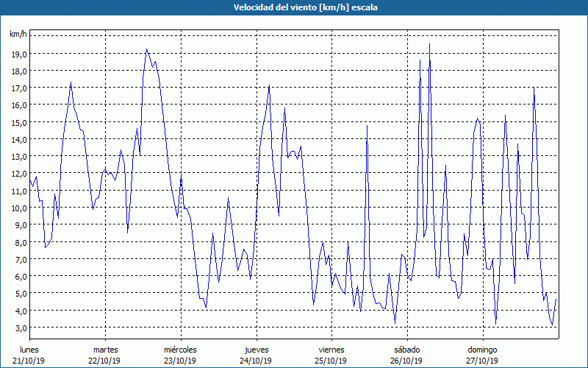Click the '27/10/19' date label
Screen dimensions: 588x368
tap(481, 361)
